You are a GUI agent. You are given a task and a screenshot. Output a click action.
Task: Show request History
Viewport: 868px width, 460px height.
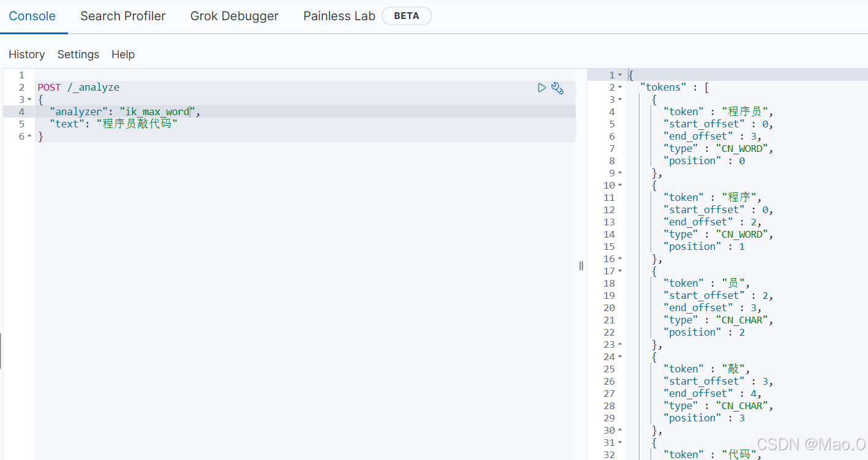click(27, 55)
